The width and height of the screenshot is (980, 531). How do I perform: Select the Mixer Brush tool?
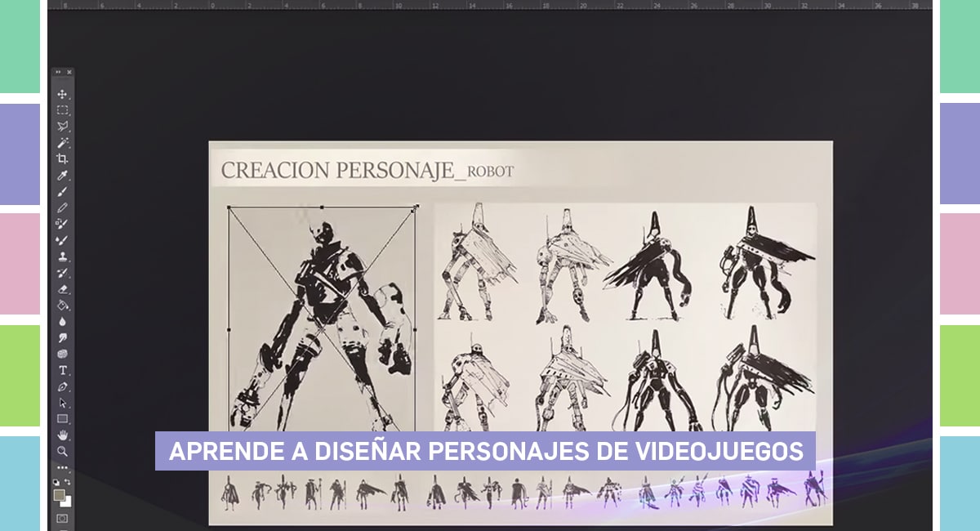[x=62, y=240]
